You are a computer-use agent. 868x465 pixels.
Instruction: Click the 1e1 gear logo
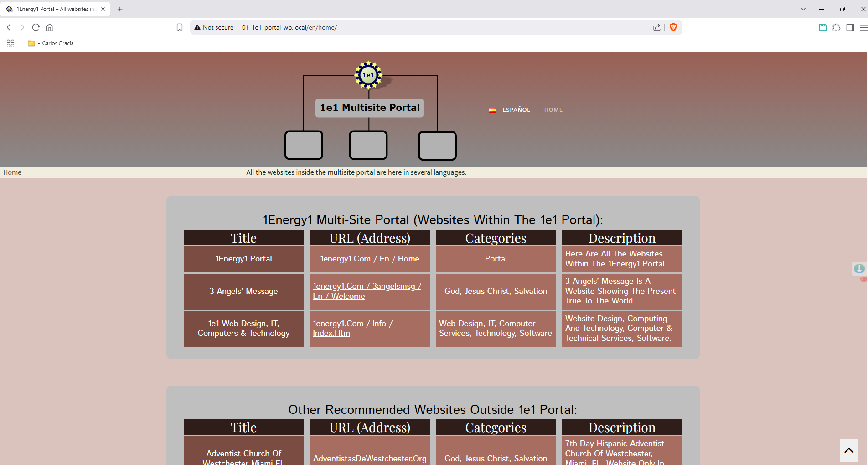coord(368,75)
